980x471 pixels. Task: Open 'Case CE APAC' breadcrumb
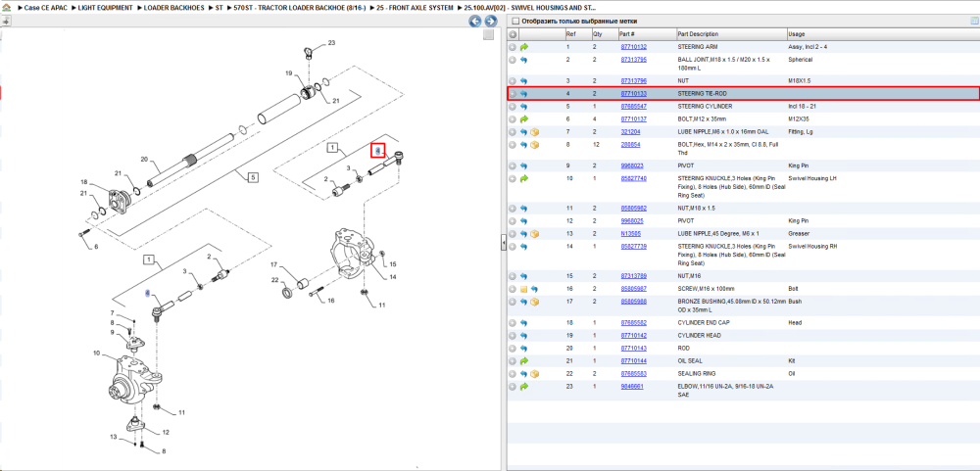tap(45, 8)
